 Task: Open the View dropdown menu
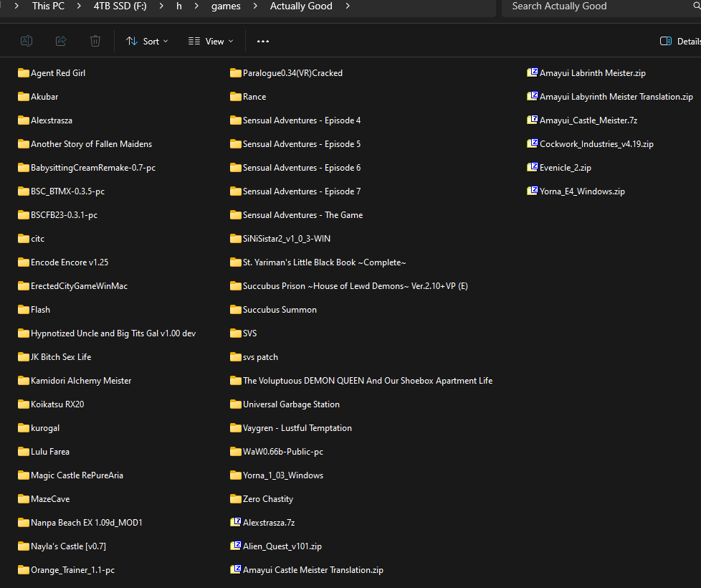click(211, 41)
